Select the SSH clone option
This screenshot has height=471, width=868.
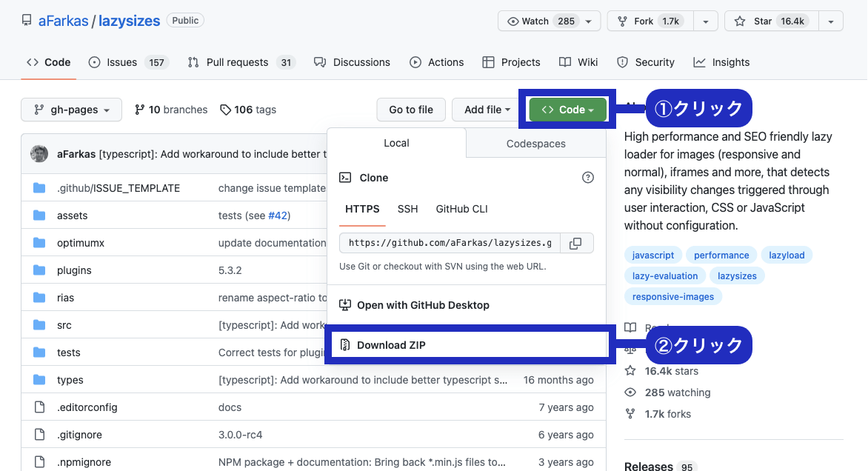[407, 210]
